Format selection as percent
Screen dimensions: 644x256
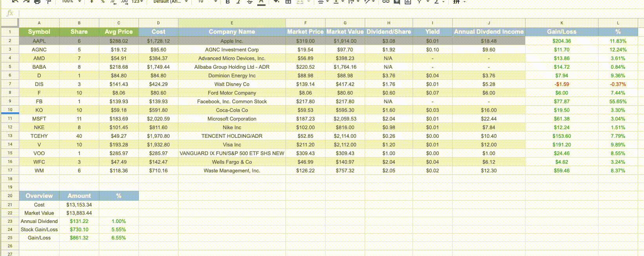pyautogui.click(x=102, y=2)
